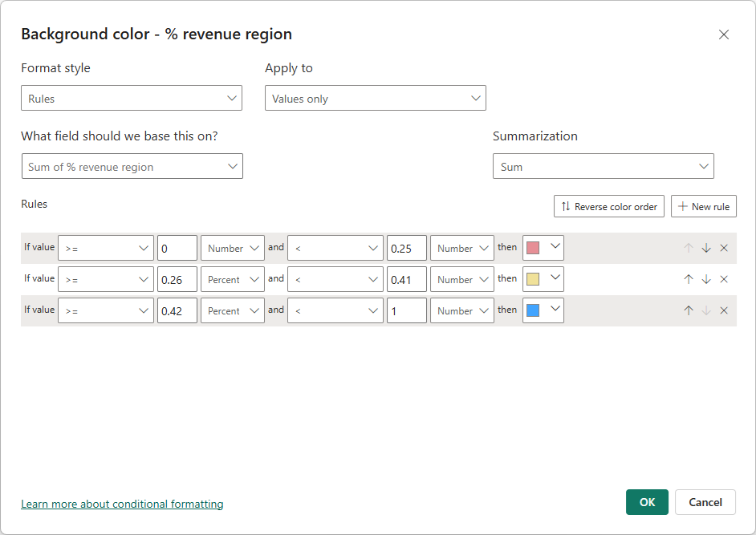Change Percent to Number on second rule
This screenshot has width=756, height=535.
(232, 278)
